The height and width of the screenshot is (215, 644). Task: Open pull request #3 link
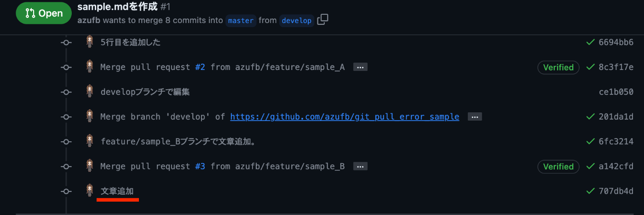(x=200, y=166)
